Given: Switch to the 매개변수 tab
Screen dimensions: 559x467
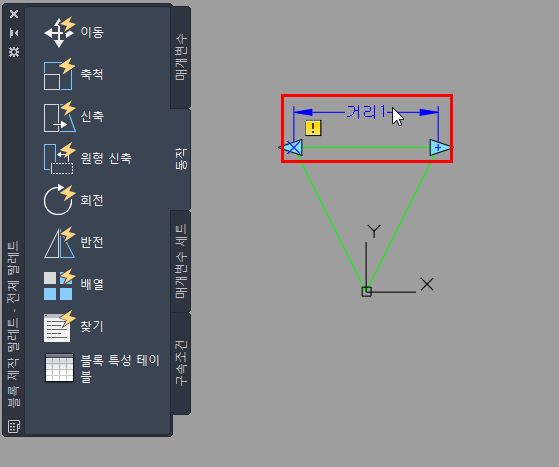Looking at the screenshot, I should [181, 57].
